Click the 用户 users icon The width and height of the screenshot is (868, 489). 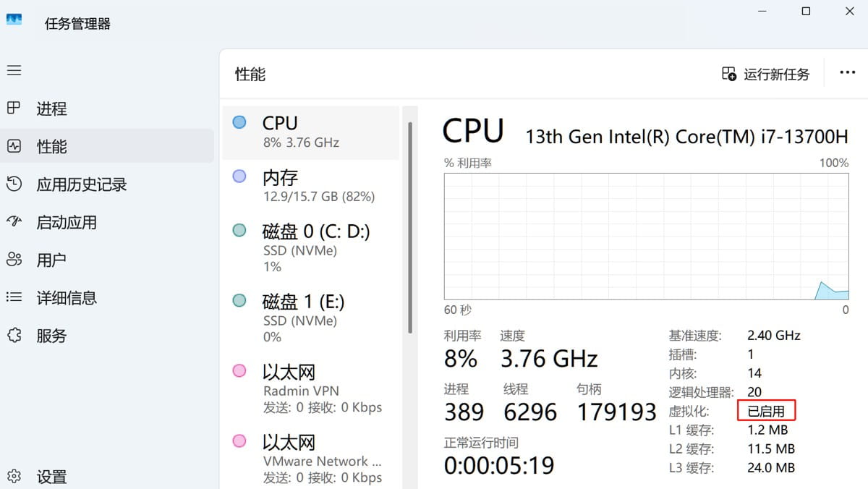point(14,260)
